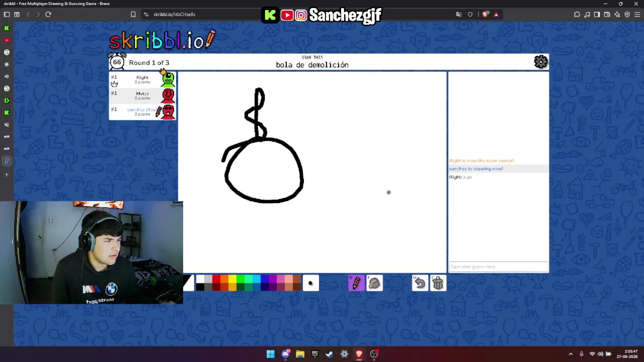The image size is (644, 362).
Task: Open Brave Shields lion icon
Action: [x=485, y=14]
